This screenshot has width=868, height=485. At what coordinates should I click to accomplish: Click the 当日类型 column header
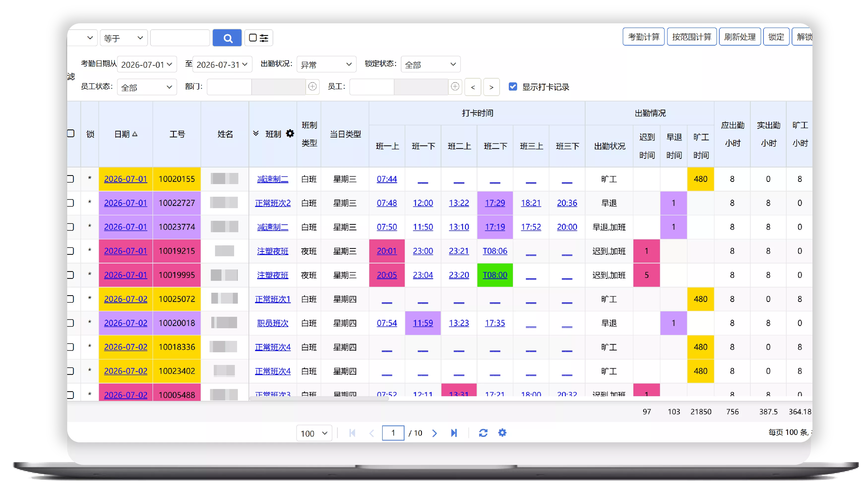(x=345, y=134)
